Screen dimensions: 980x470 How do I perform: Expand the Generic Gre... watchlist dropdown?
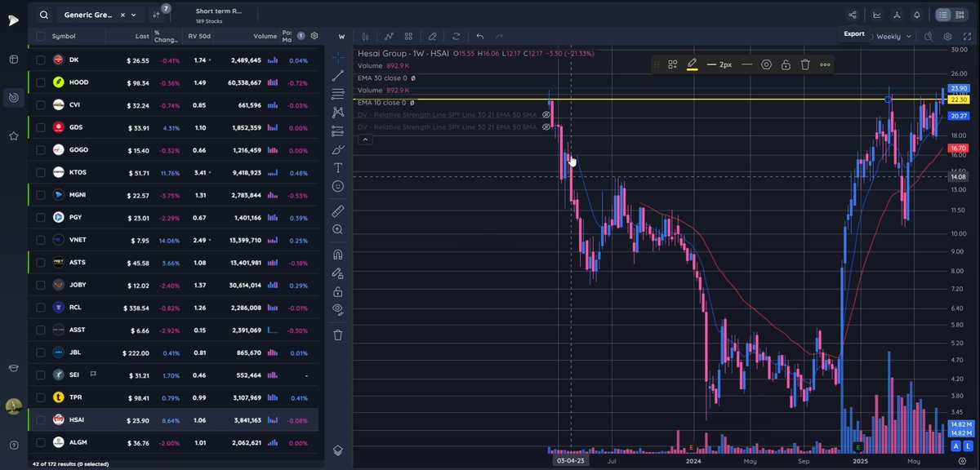(x=134, y=15)
